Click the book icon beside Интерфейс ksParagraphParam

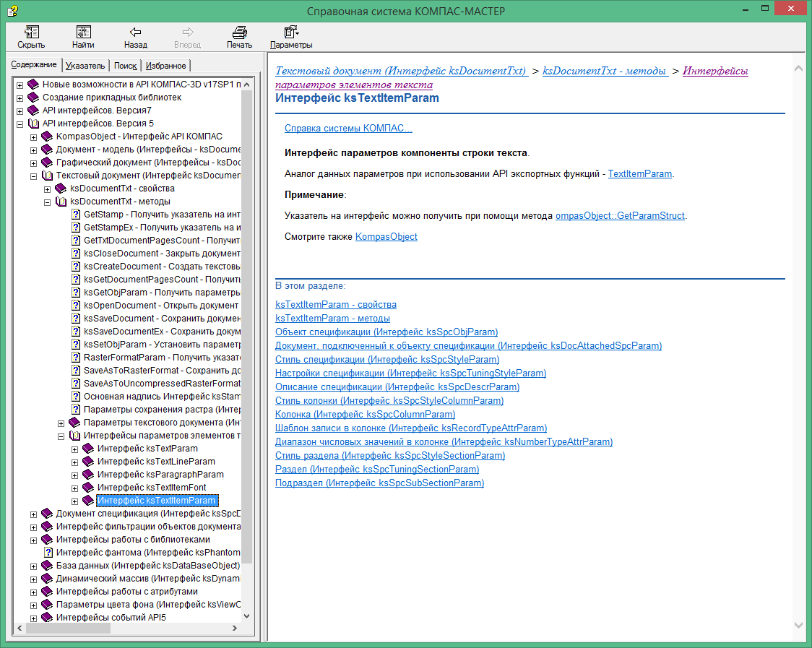88,475
